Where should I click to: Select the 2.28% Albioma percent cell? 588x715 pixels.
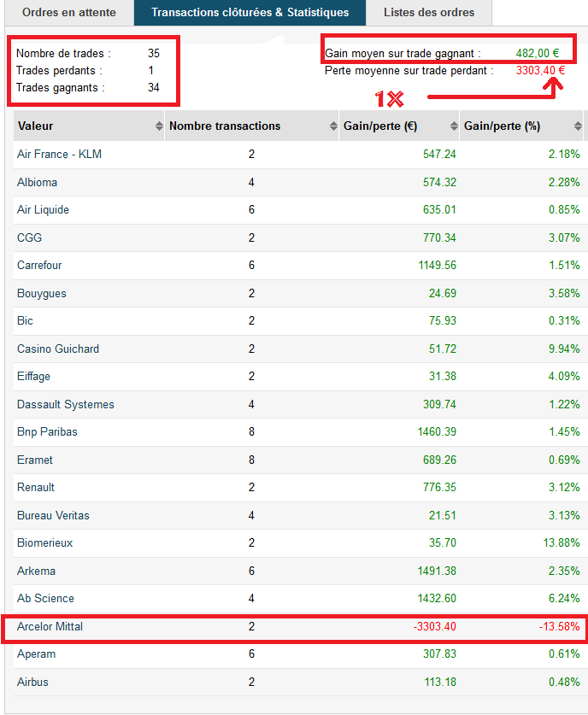(x=564, y=183)
